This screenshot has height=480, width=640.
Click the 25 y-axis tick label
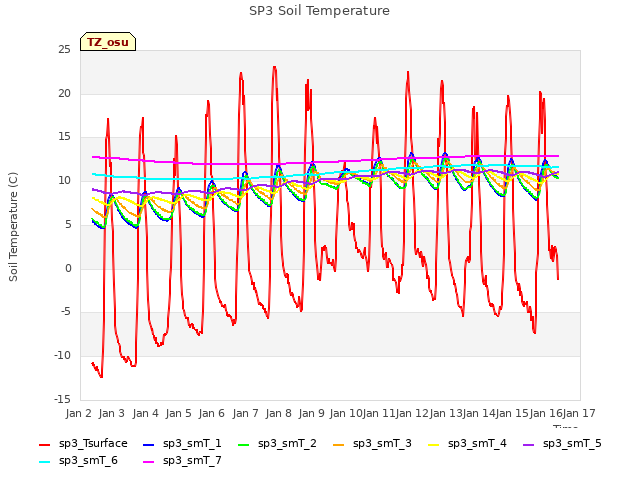[64, 50]
